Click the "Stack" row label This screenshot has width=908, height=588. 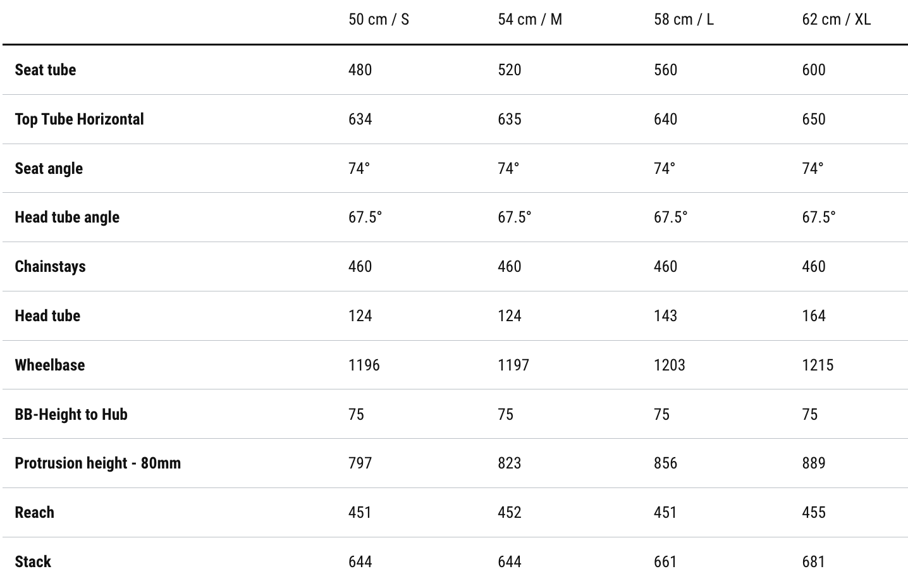coord(33,561)
